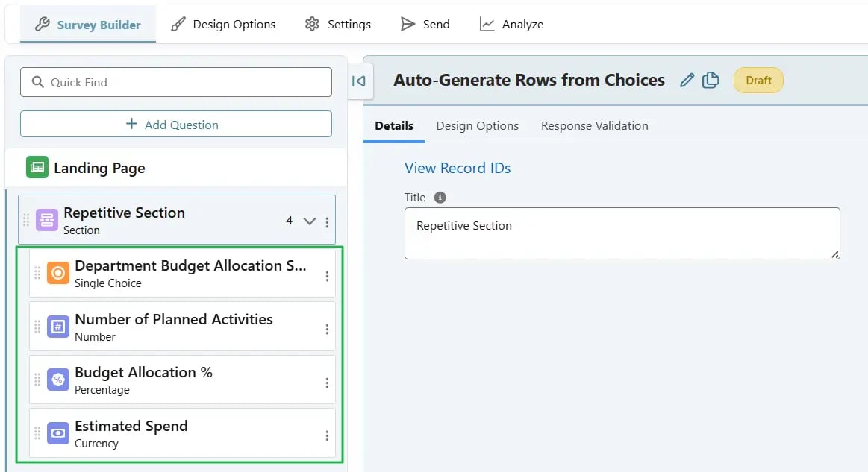Open Repetitive Section more options menu
This screenshot has width=868, height=472.
327,222
